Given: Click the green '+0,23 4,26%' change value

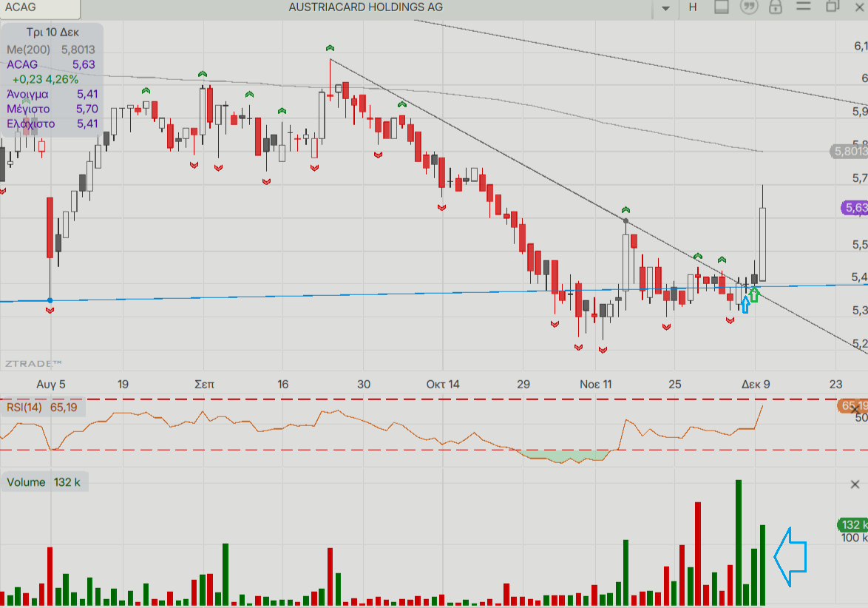Looking at the screenshot, I should (45, 79).
